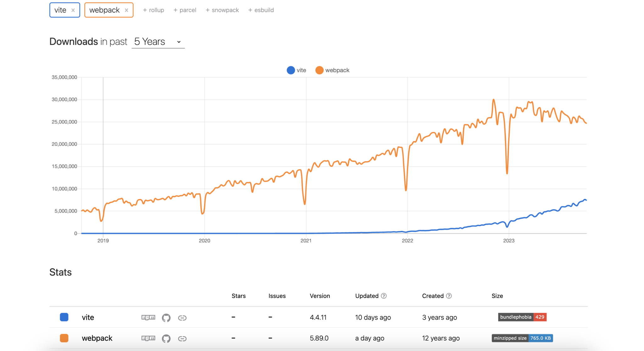The width and height of the screenshot is (644, 351).
Task: Add the snowpack package suggestion
Action: (222, 10)
